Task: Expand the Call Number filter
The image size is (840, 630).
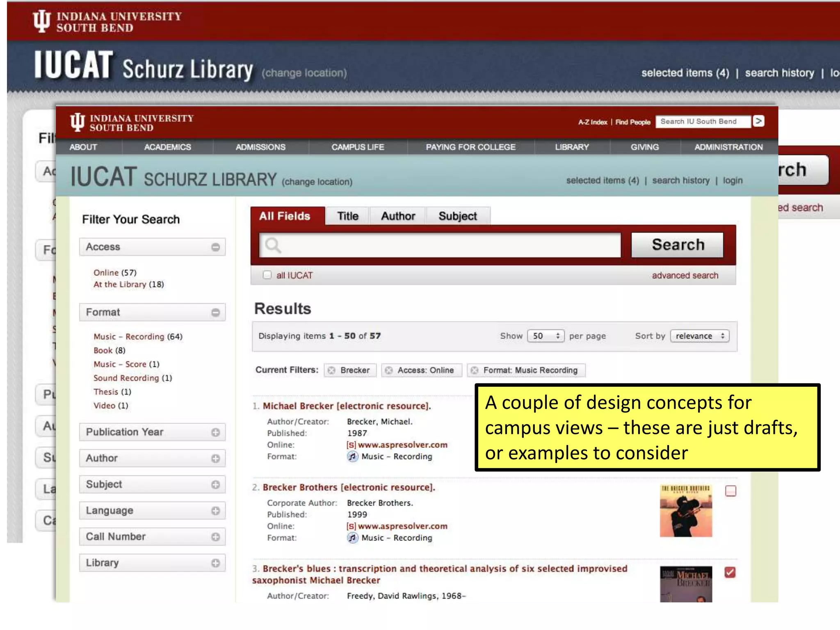Action: 215,537
